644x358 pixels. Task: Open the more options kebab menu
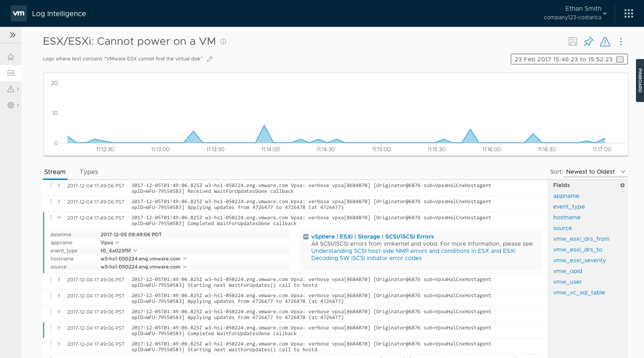621,42
